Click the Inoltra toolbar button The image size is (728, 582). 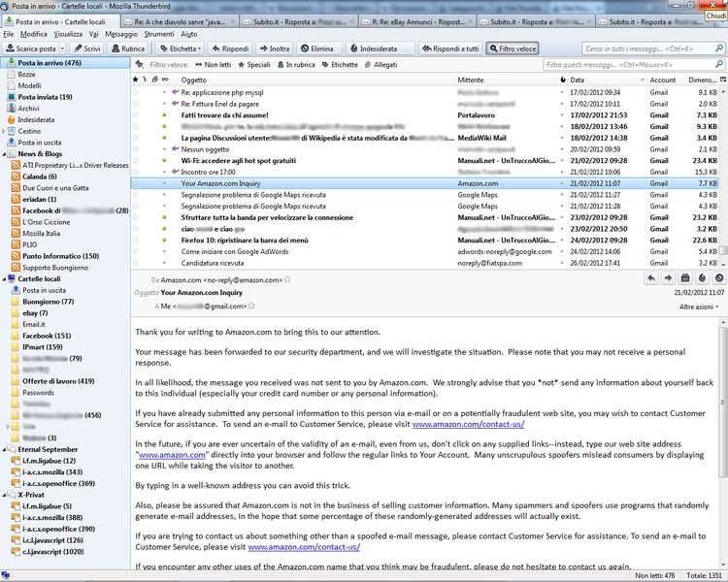point(275,48)
